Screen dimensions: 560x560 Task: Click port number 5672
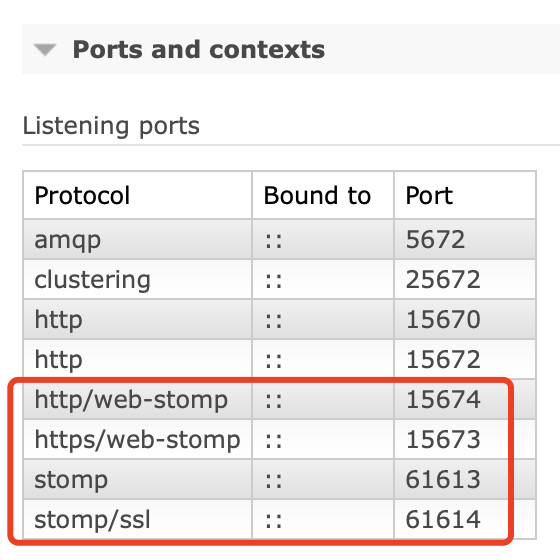[x=435, y=239]
